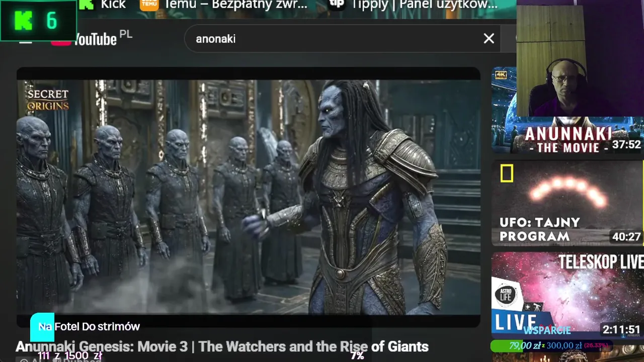Switch to the Tipply panel browser tab
This screenshot has width=644, height=362.
pos(414,5)
